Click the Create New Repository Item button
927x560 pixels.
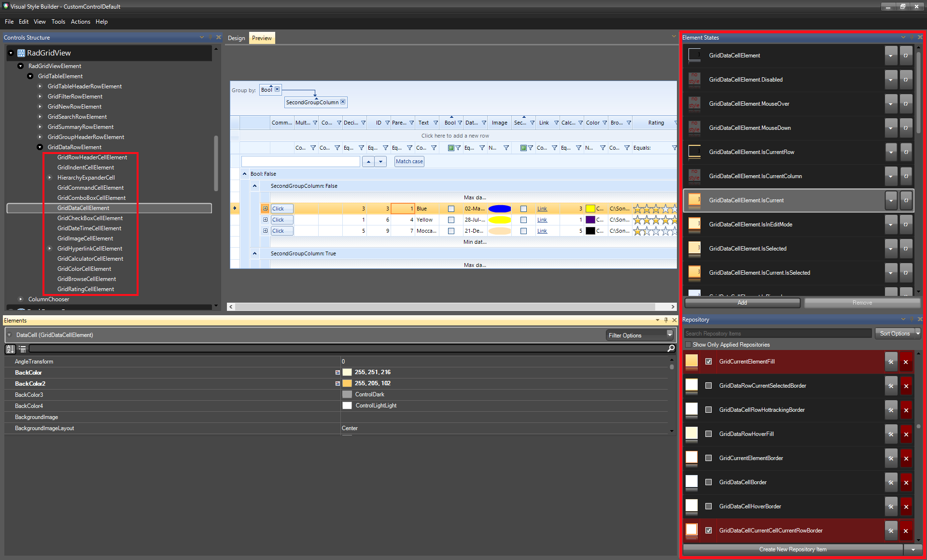pyautogui.click(x=792, y=549)
